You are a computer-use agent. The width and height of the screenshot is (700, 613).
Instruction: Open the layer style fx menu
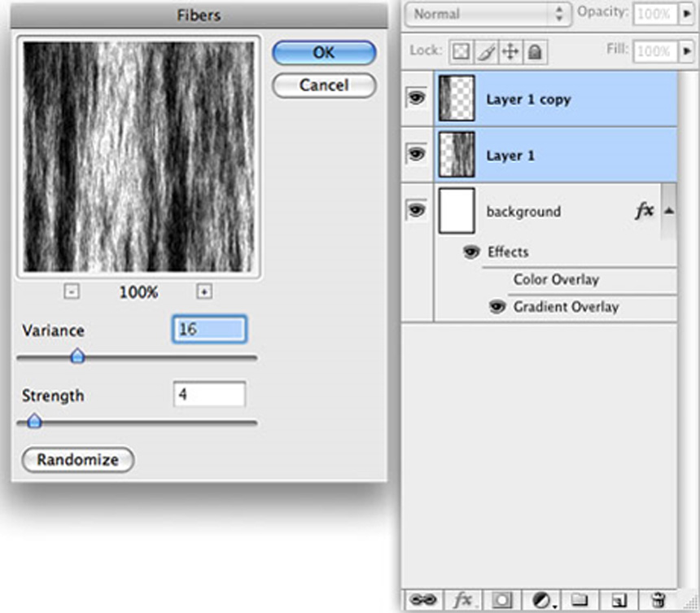[462, 600]
